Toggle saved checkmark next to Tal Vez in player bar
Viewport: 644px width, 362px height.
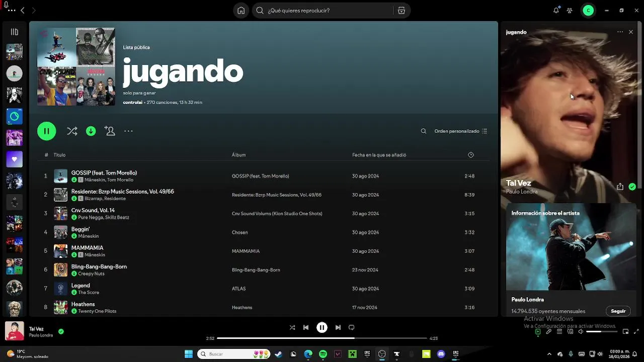[x=61, y=332]
